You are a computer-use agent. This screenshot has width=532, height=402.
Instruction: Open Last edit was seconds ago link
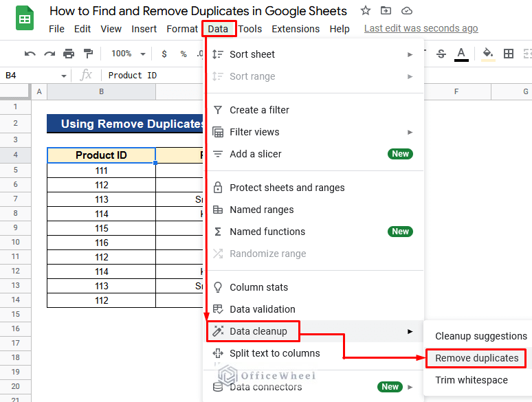tap(421, 28)
